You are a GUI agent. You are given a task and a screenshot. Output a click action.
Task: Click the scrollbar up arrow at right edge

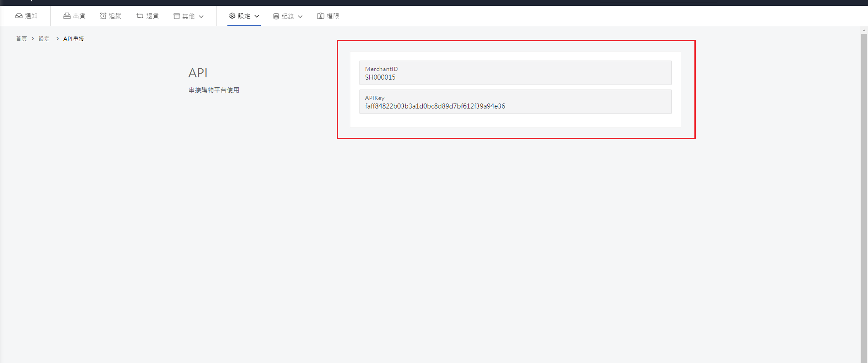[864, 31]
